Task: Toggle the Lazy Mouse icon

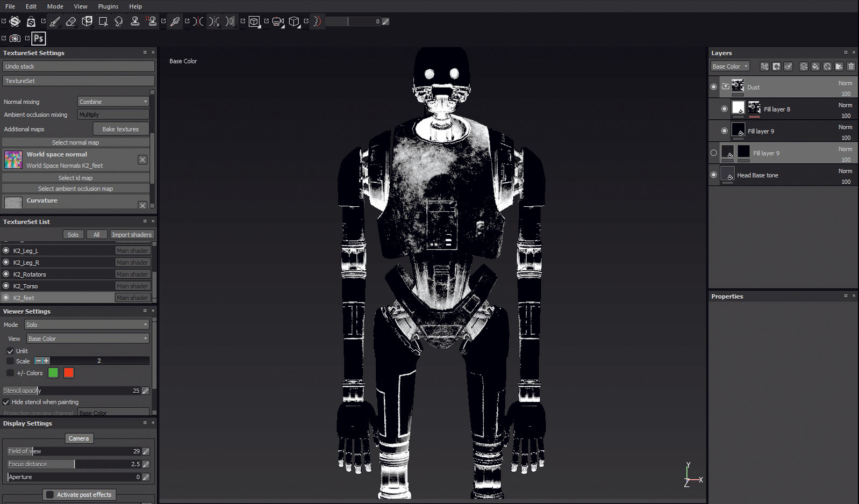Action: [x=318, y=21]
